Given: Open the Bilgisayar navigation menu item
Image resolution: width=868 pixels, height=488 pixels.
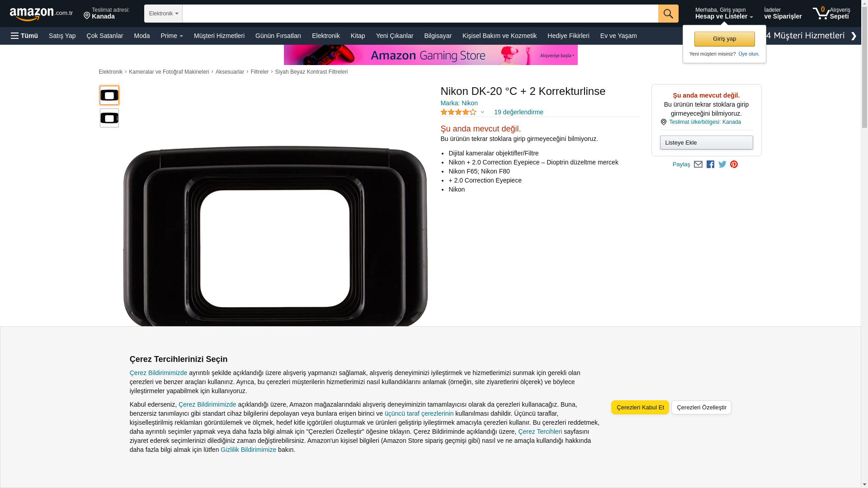Looking at the screenshot, I should click(x=438, y=36).
